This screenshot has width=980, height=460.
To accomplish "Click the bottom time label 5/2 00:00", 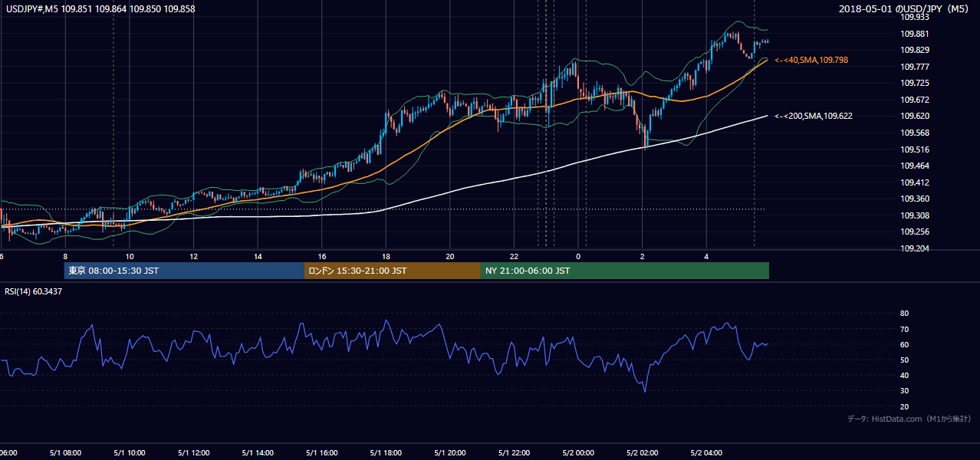I will tap(578, 453).
